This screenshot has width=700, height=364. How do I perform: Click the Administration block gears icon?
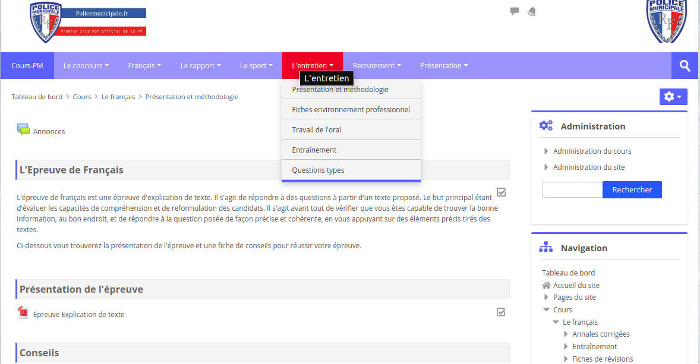[x=546, y=126]
